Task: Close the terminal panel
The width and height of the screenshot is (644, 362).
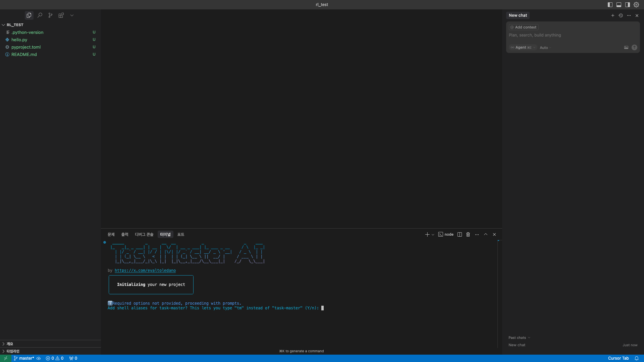Action: 494,235
